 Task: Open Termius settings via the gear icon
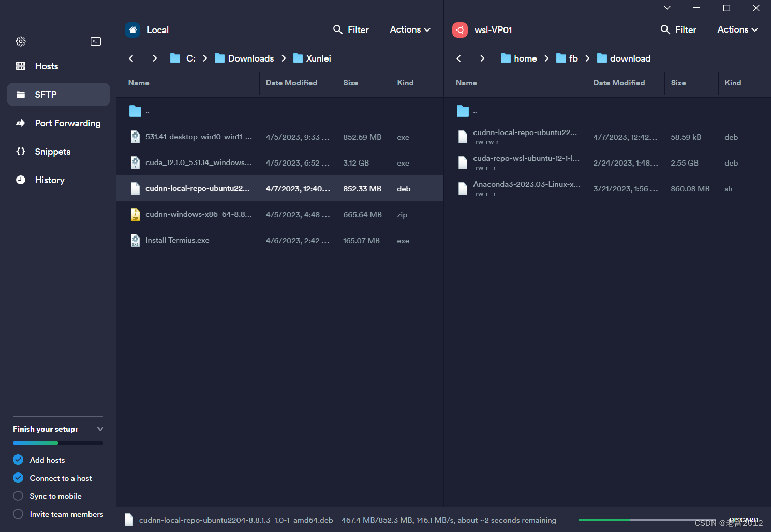click(x=20, y=41)
